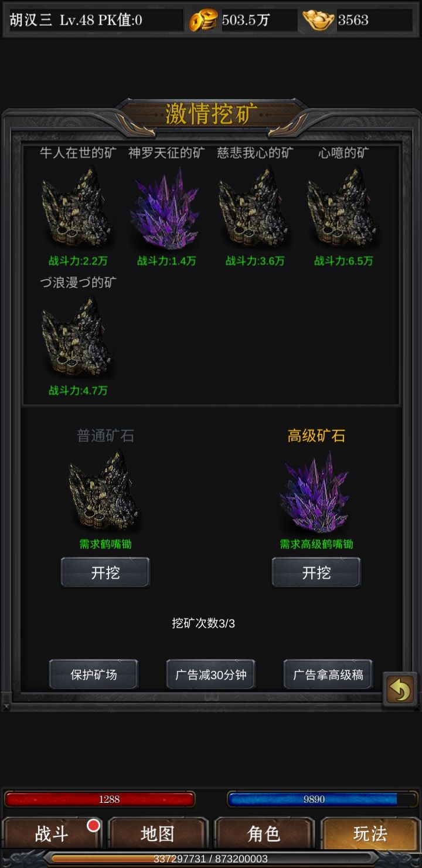
Task: Switch to the 战斗 tab
Action: tap(53, 834)
